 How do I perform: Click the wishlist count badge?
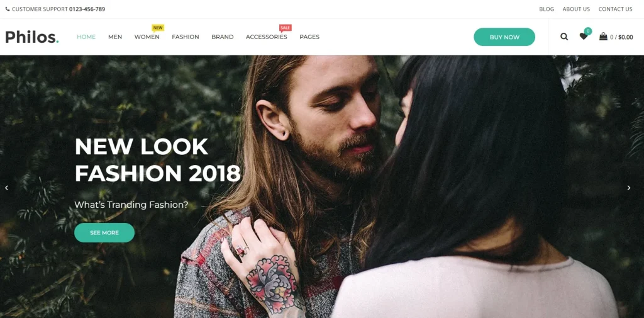click(588, 31)
